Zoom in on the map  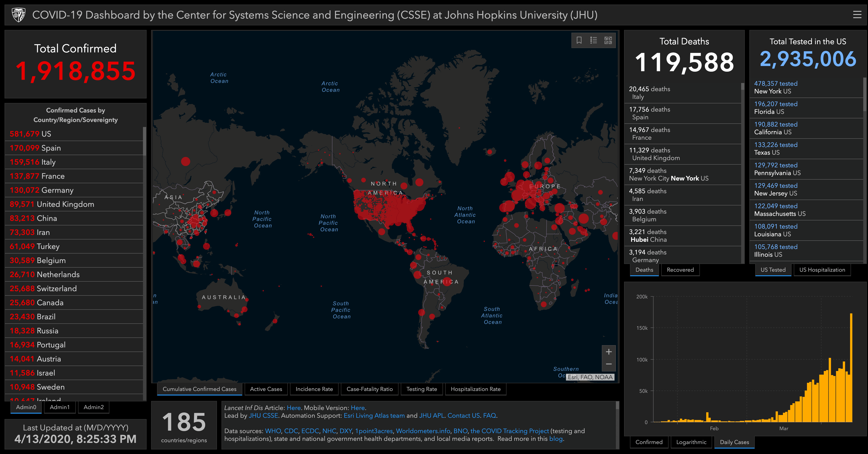click(x=609, y=352)
